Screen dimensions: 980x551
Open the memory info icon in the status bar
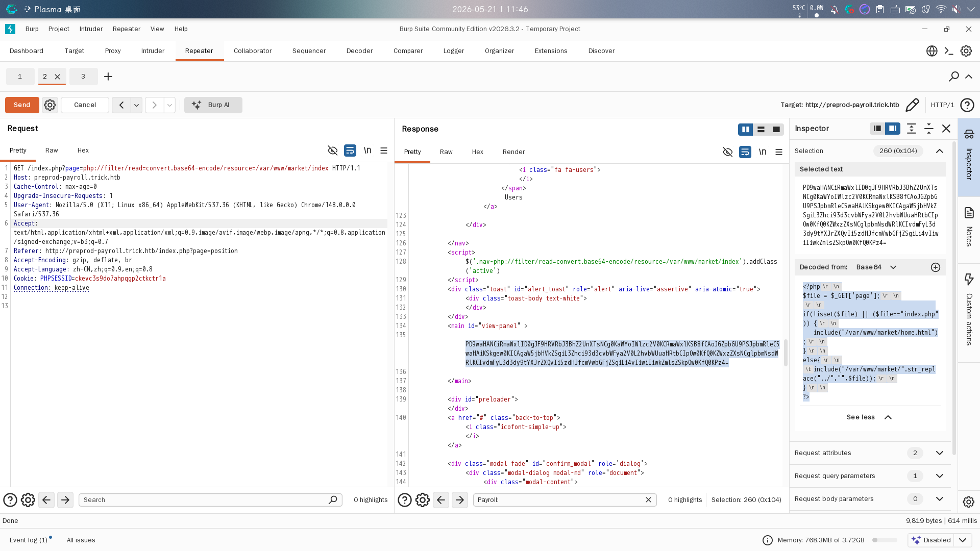click(768, 540)
